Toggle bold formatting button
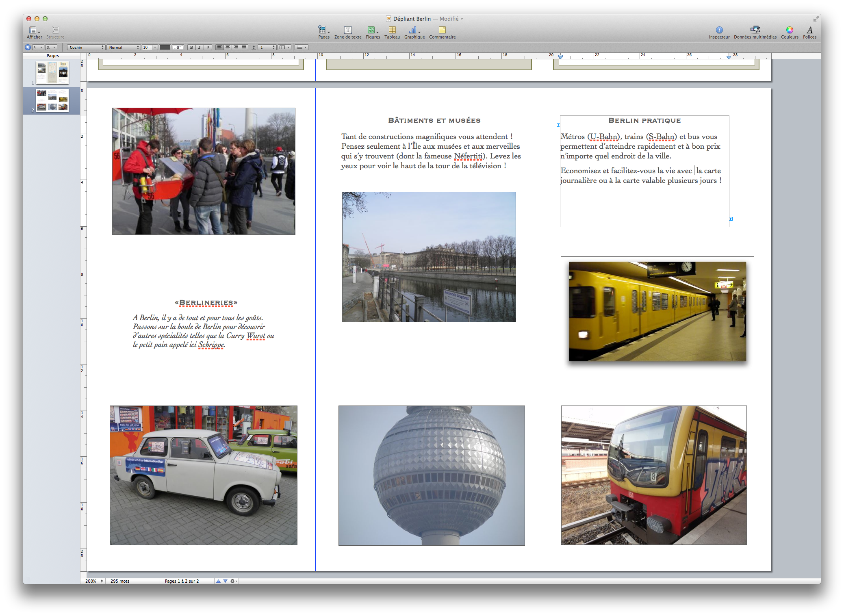This screenshot has height=616, width=844. (191, 47)
